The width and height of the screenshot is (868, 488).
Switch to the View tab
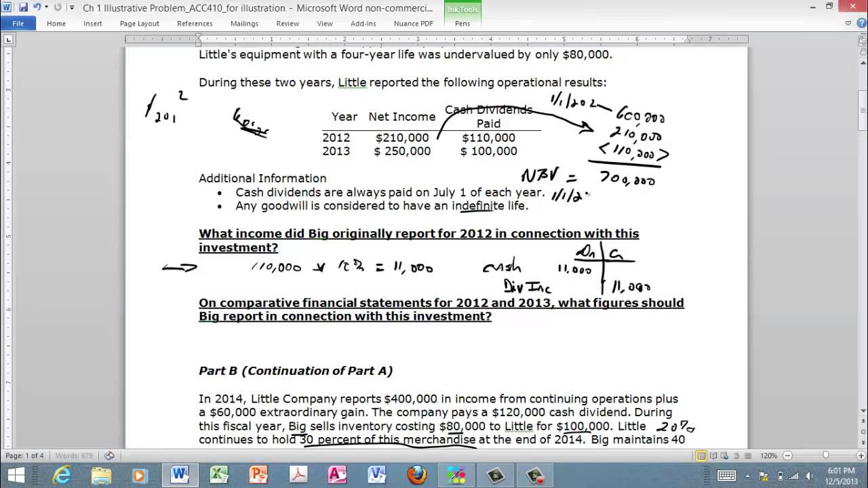coord(325,23)
